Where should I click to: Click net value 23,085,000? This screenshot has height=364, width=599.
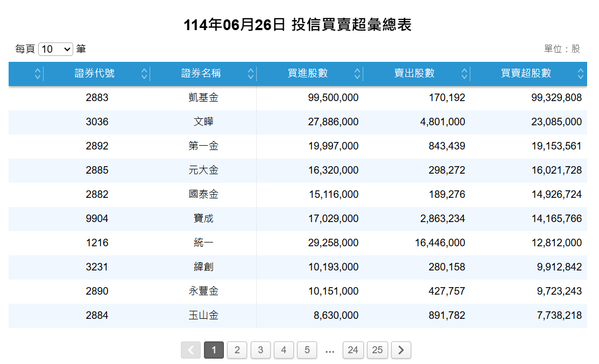pos(556,122)
